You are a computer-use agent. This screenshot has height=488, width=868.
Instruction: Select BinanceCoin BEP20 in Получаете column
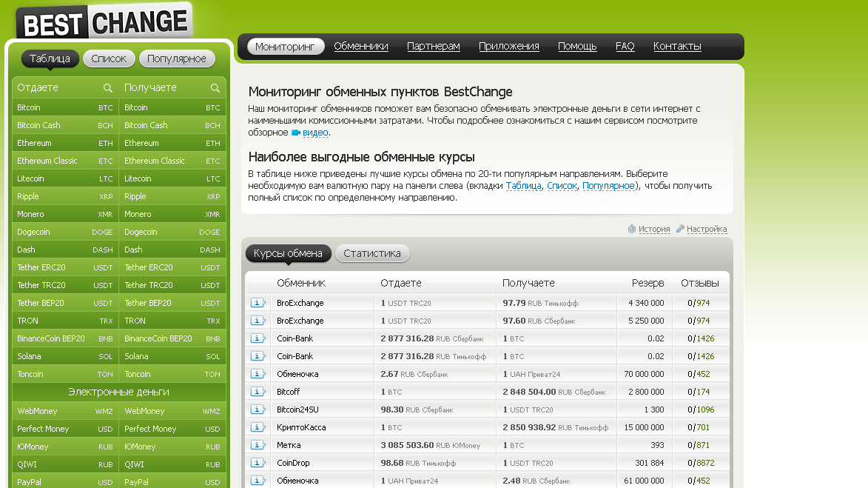click(172, 338)
